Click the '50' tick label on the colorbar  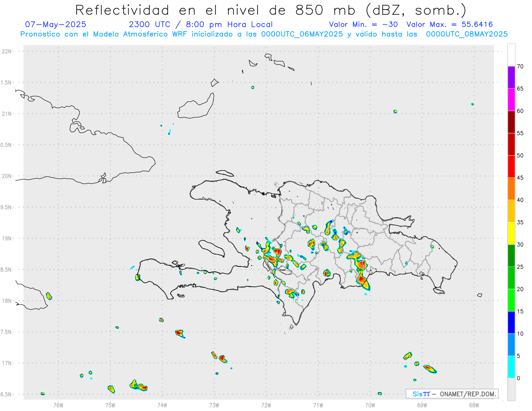pos(520,156)
